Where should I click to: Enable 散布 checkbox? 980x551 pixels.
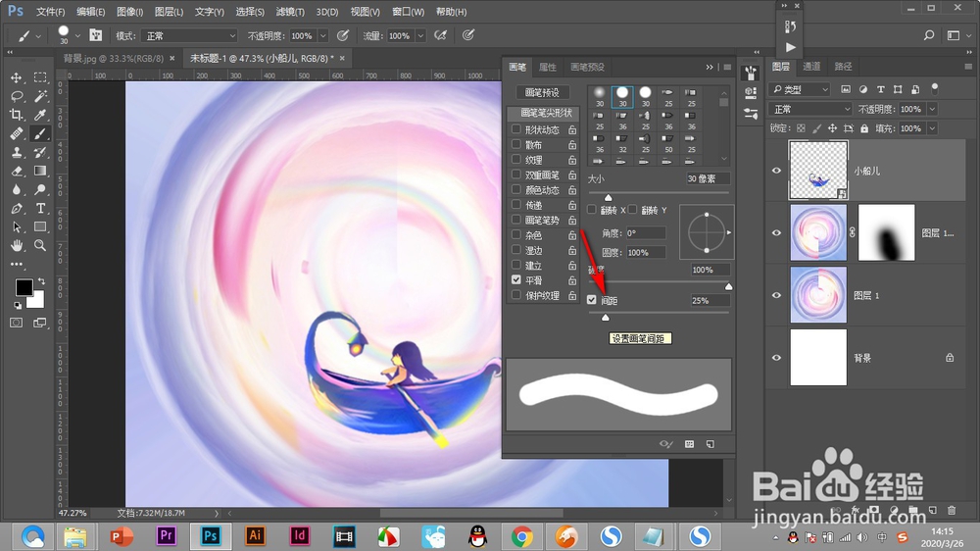516,144
